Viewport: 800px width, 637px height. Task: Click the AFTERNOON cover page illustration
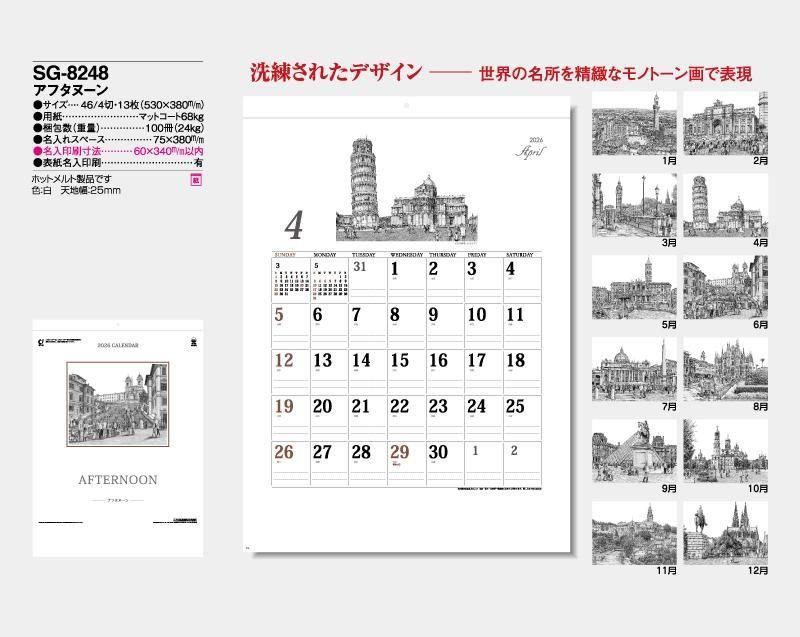tap(117, 404)
